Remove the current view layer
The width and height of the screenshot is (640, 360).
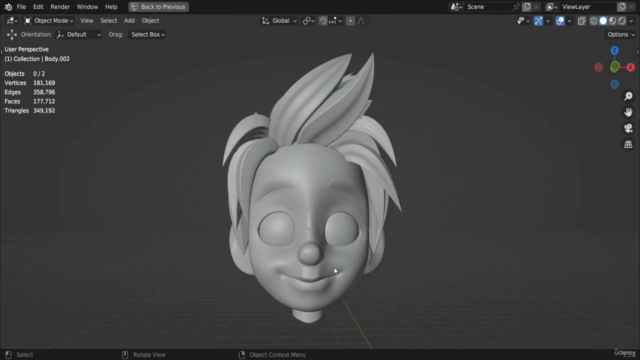[631, 7]
